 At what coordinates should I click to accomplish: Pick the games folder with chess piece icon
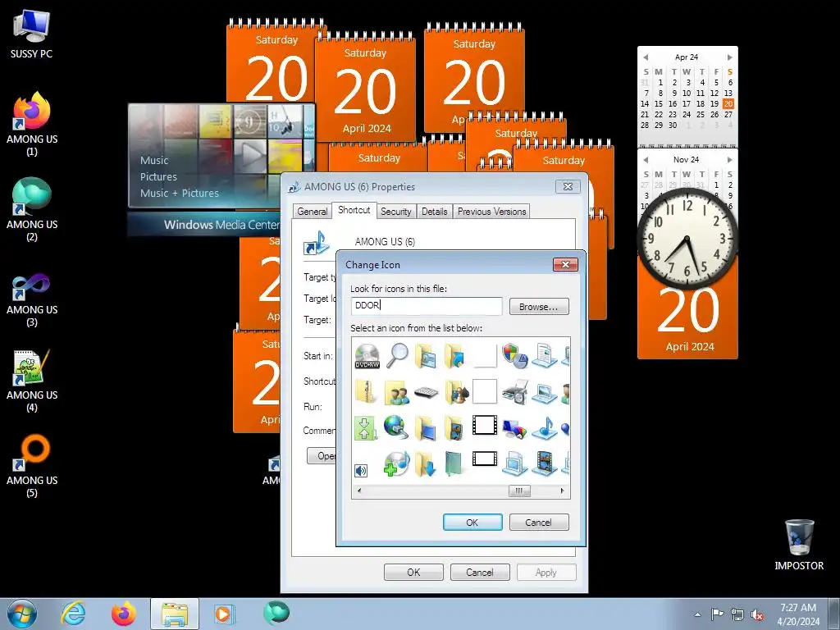pos(456,393)
